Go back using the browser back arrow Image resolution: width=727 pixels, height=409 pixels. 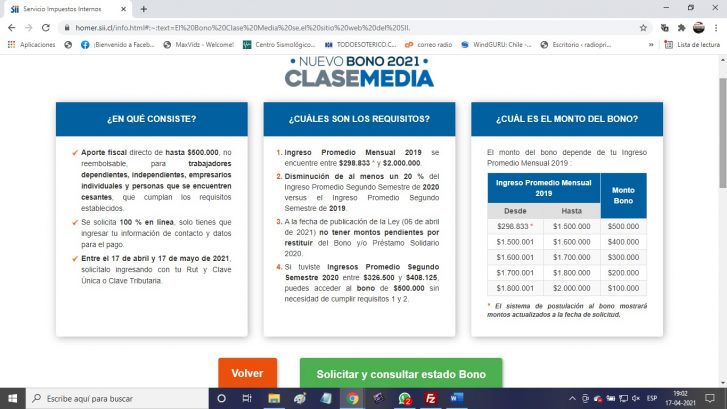coord(10,27)
